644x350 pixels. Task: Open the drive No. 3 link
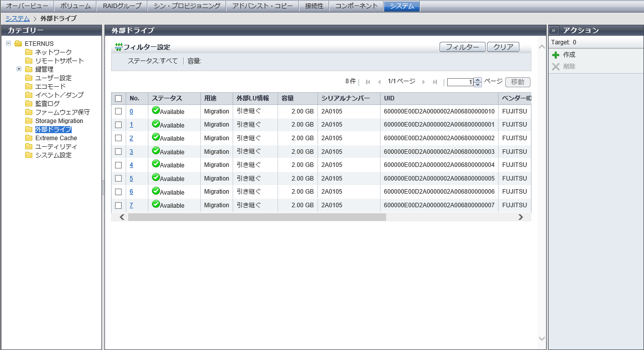click(x=131, y=152)
